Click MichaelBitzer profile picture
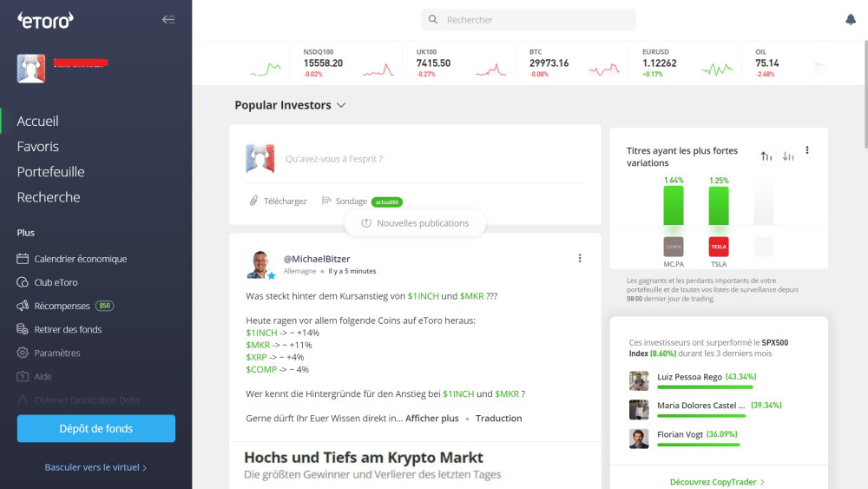 [260, 264]
